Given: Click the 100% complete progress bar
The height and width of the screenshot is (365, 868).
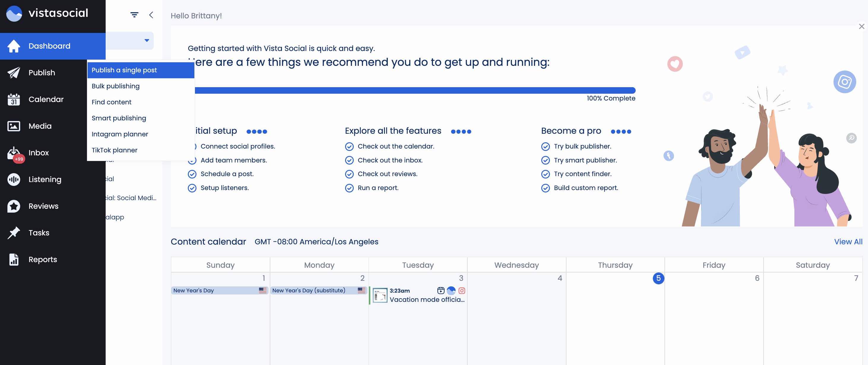Looking at the screenshot, I should 415,90.
